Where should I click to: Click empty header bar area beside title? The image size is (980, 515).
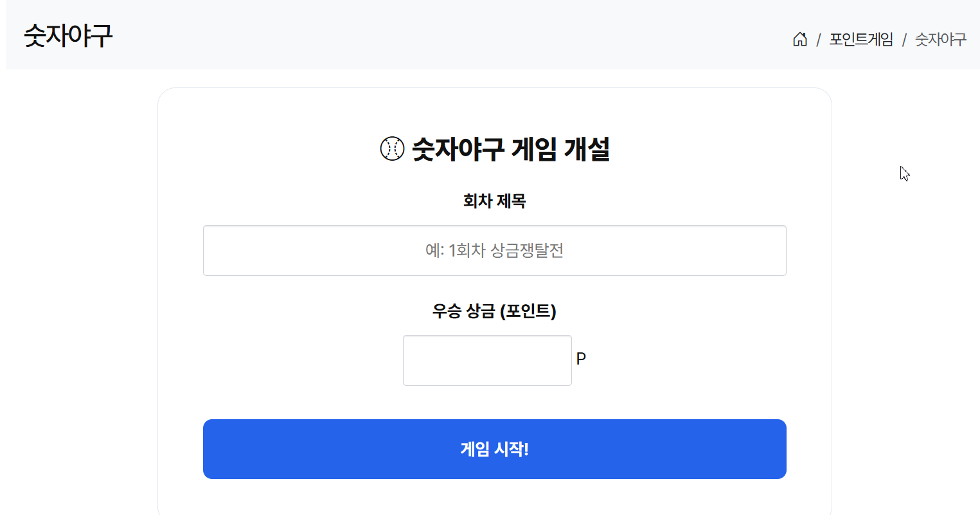click(x=450, y=35)
